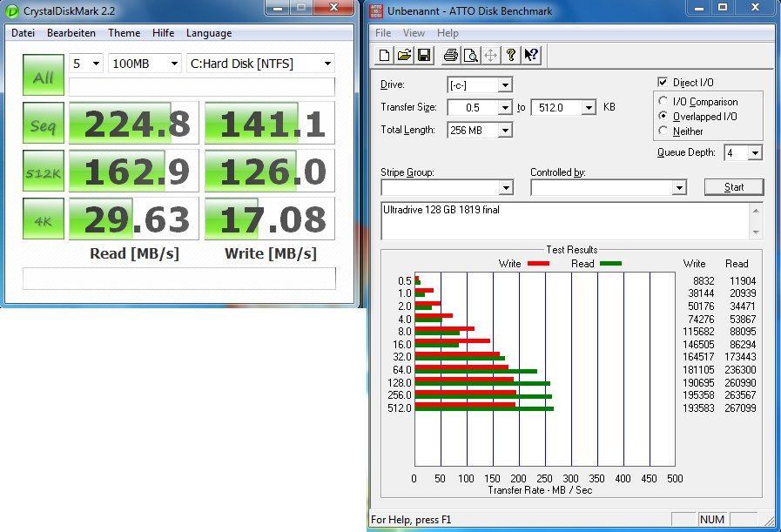
Task: Run the 512K test button
Action: point(44,171)
